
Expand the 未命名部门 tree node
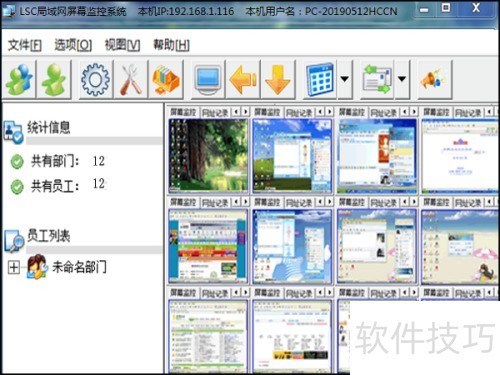(x=14, y=267)
